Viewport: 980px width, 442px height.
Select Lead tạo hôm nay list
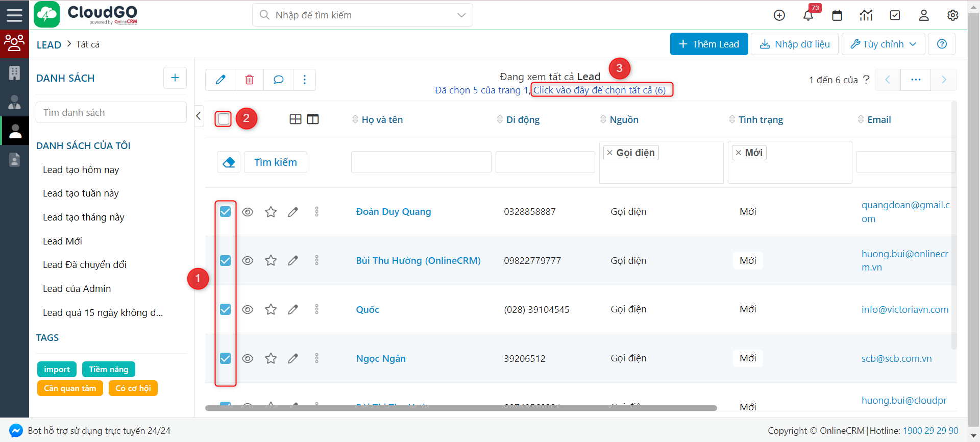pyautogui.click(x=81, y=170)
